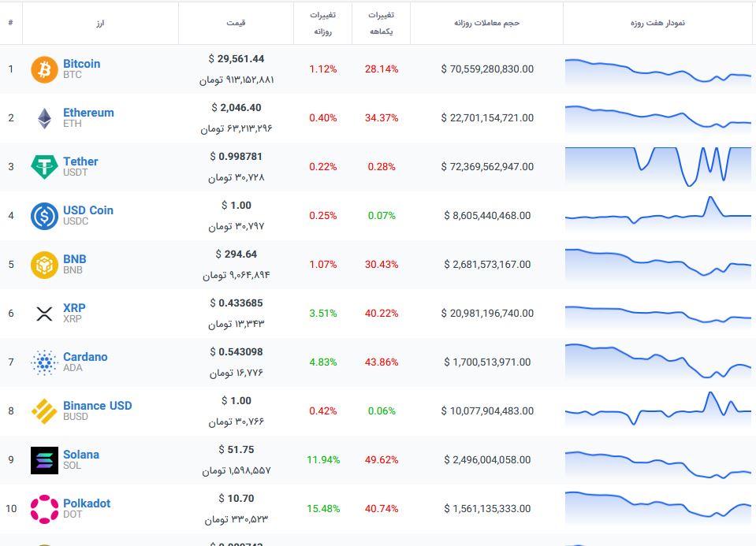This screenshot has width=756, height=546.
Task: Sort by the تغییرات روزانه column header
Action: 322,23
